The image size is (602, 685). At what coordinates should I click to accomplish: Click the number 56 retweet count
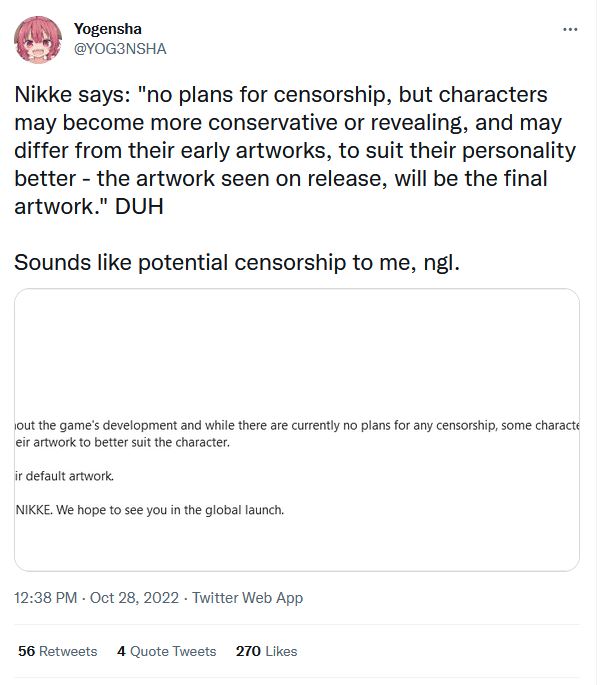click(26, 651)
